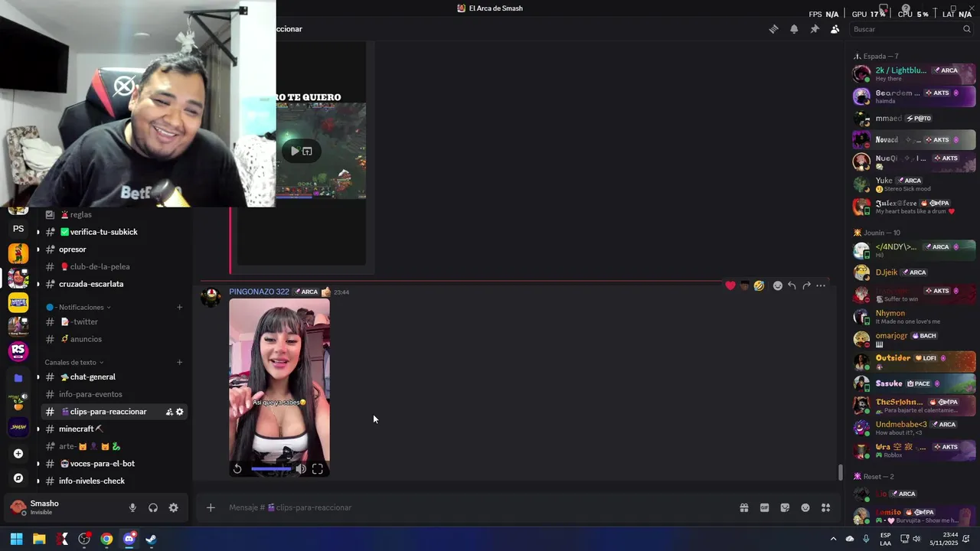
Task: Open Google Chrome from taskbar
Action: point(106,539)
